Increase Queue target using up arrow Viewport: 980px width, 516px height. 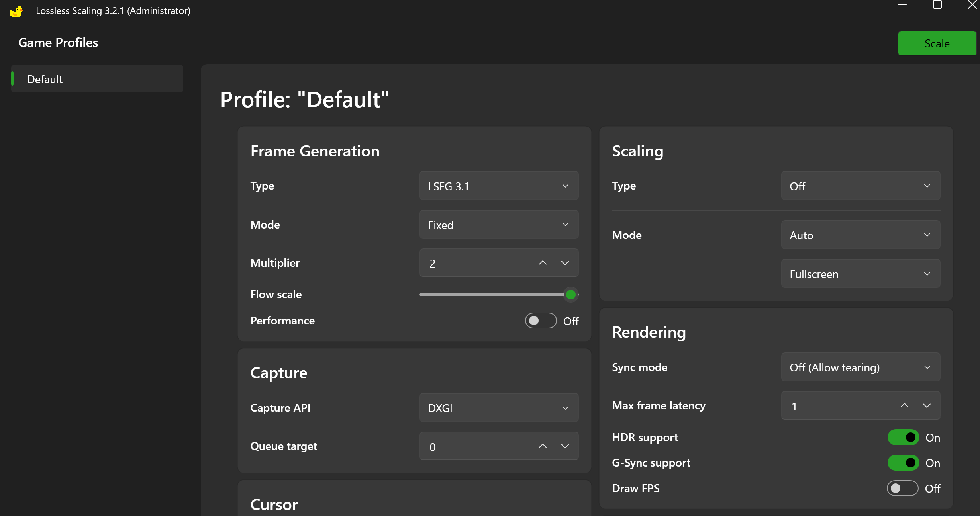coord(543,446)
